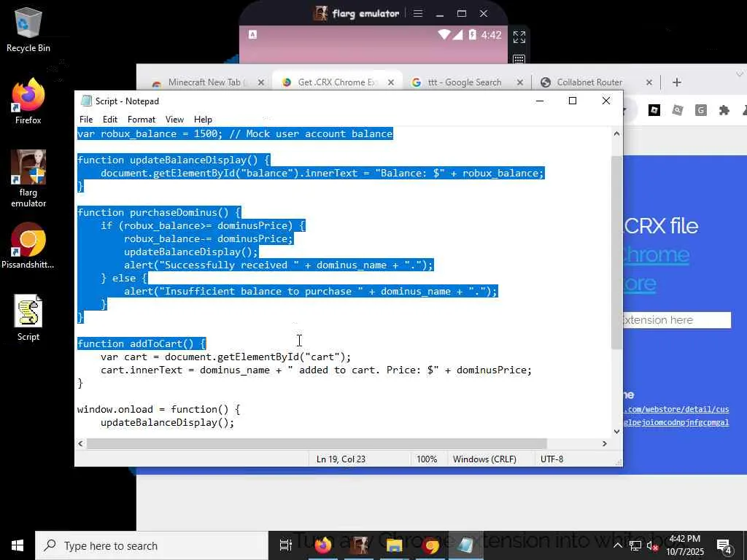Maximize the Script - Notepad window
Screen dimensions: 747x560
[573, 101]
